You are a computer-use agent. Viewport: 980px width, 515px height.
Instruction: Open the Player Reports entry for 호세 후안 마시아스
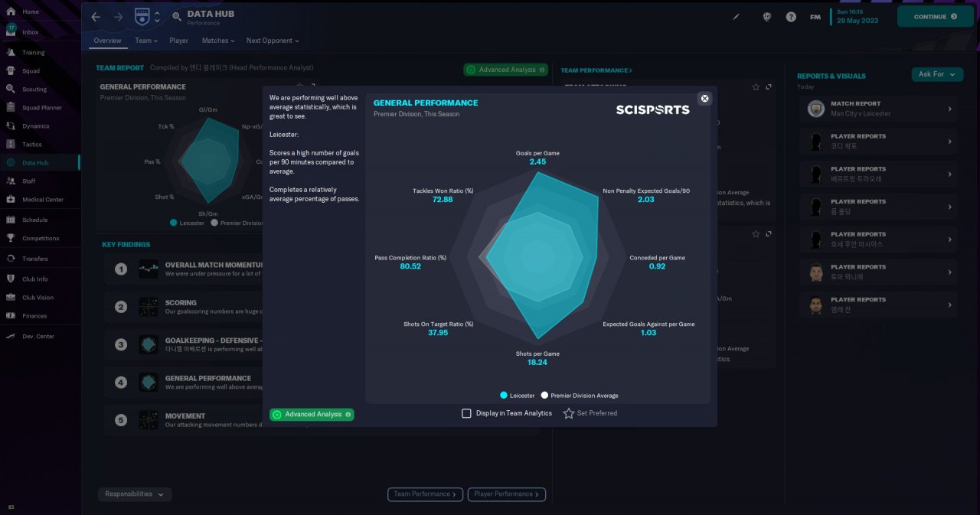coord(877,240)
